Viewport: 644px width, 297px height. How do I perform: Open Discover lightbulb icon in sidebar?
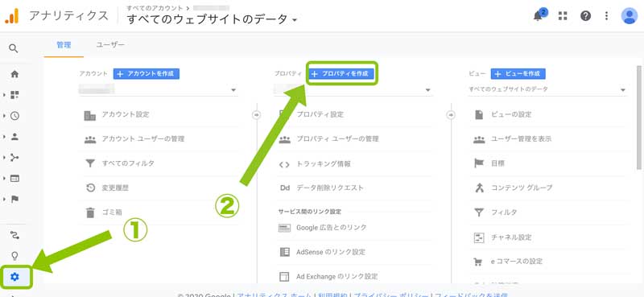pyautogui.click(x=14, y=256)
